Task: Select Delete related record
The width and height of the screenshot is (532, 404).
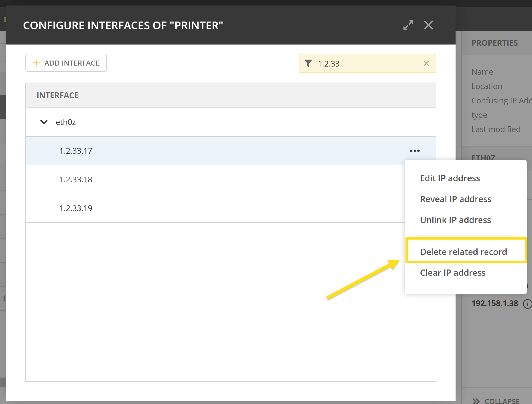Action: tap(463, 252)
